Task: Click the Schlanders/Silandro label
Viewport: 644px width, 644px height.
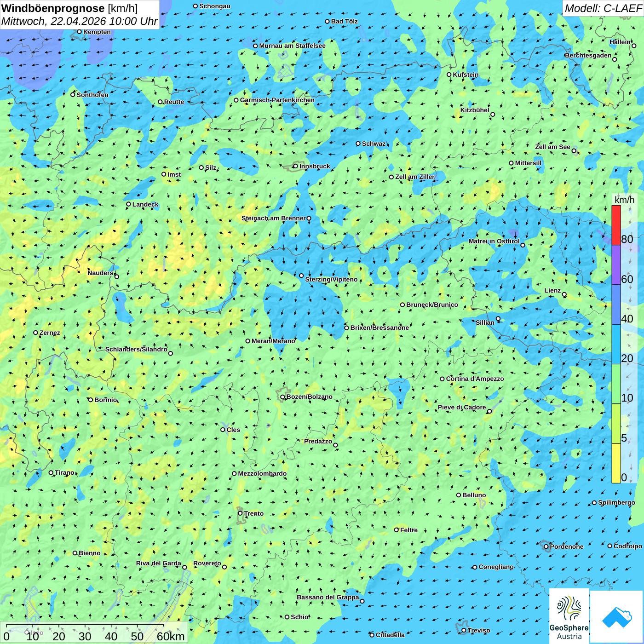Action: coord(136,349)
